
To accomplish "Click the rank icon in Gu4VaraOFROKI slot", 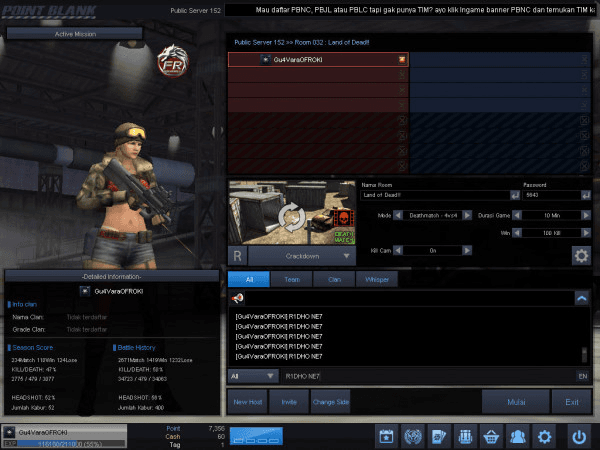I will click(265, 60).
